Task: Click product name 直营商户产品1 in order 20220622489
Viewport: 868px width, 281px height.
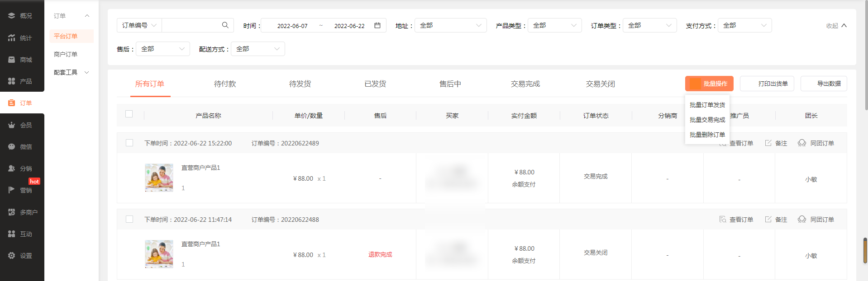Action: pyautogui.click(x=200, y=168)
